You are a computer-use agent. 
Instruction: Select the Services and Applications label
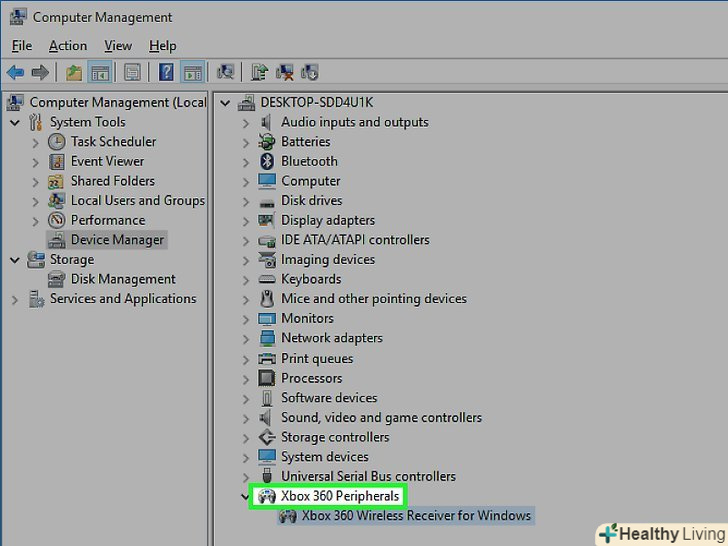click(123, 299)
